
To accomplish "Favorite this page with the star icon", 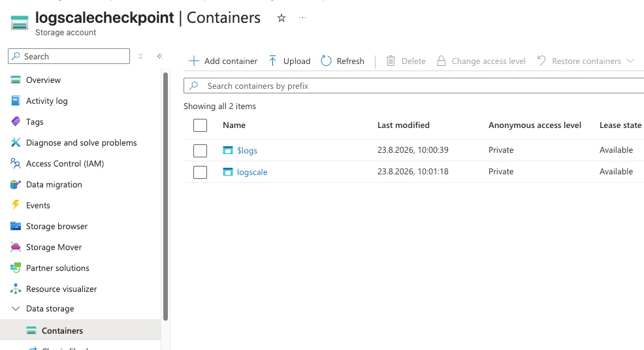I will (x=282, y=18).
